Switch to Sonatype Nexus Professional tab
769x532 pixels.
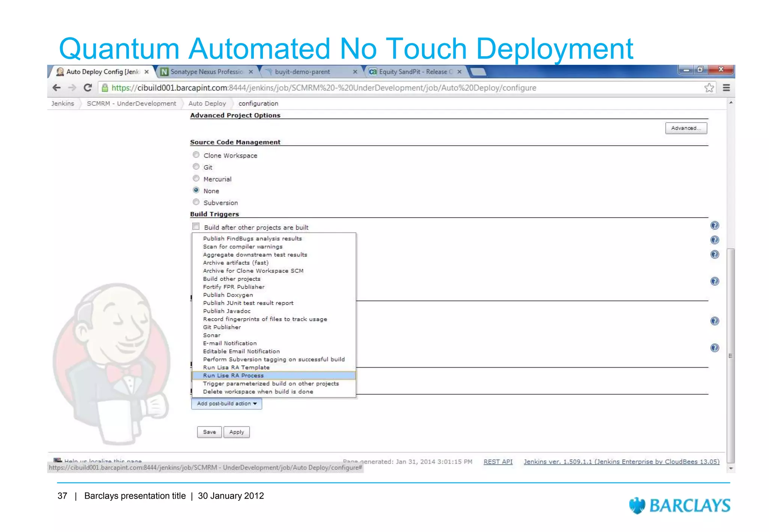coord(206,72)
